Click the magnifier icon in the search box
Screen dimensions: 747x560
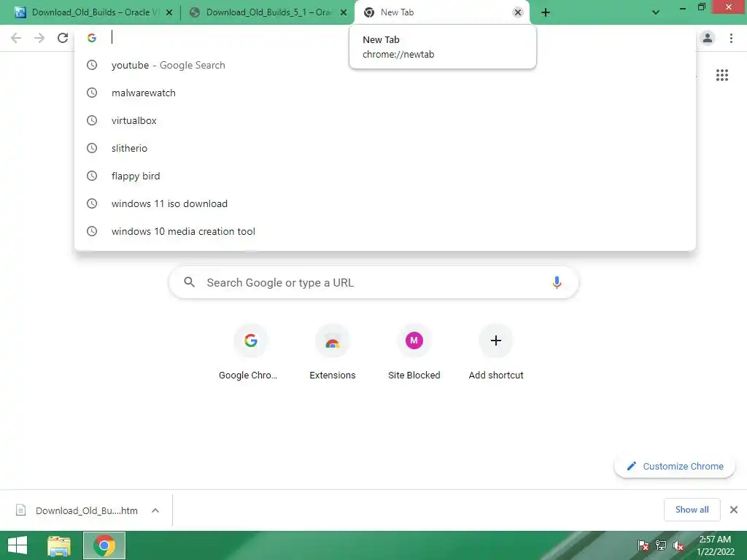(x=189, y=282)
